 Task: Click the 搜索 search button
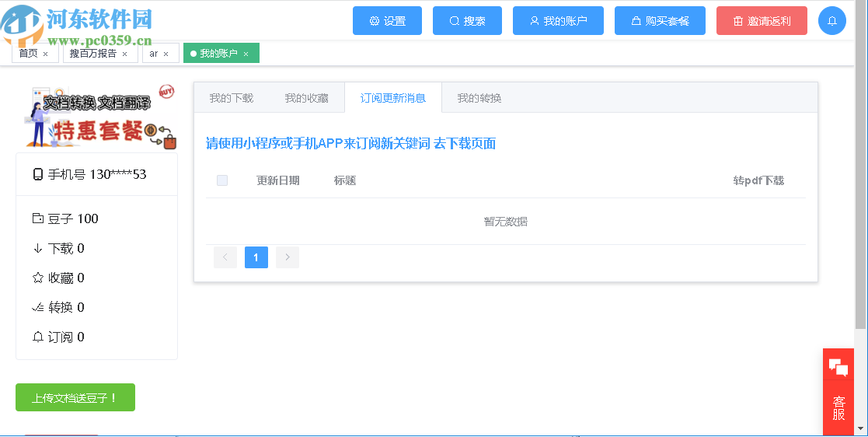tap(467, 21)
